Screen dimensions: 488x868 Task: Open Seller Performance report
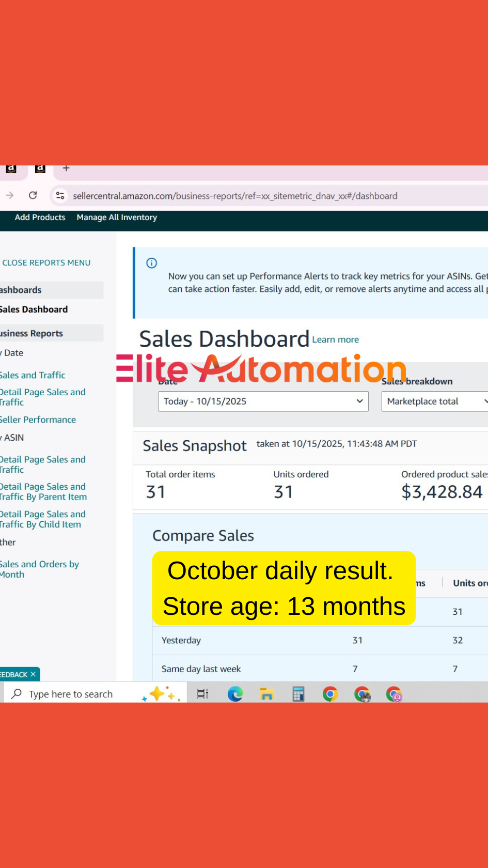click(38, 420)
